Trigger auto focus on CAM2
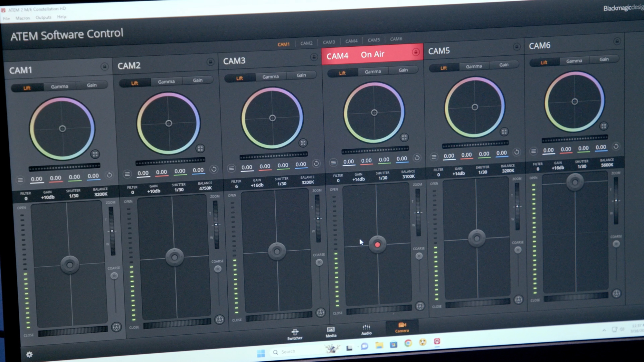Viewport: 644px width, 362px height. 220,320
